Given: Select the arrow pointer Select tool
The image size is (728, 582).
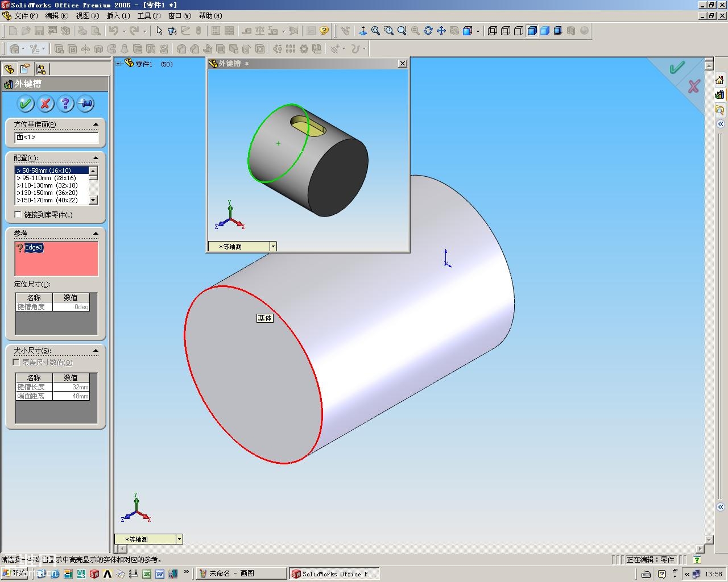Looking at the screenshot, I should (159, 31).
